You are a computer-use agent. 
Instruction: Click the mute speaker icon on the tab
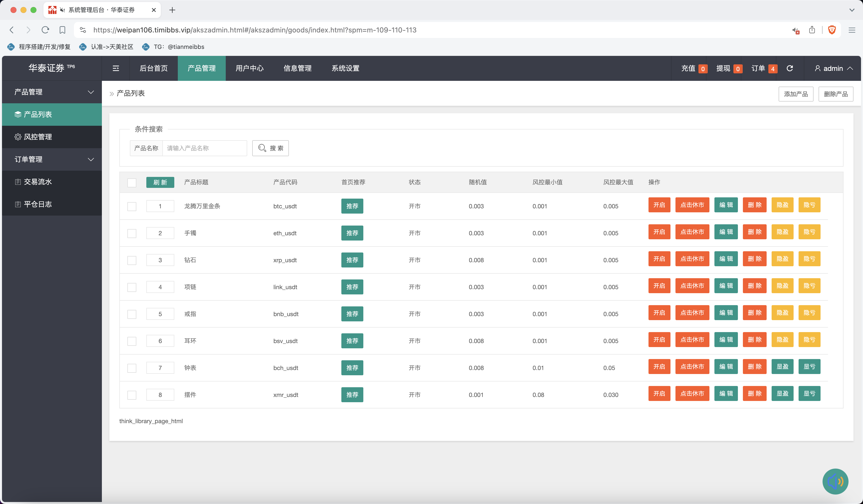(x=62, y=10)
